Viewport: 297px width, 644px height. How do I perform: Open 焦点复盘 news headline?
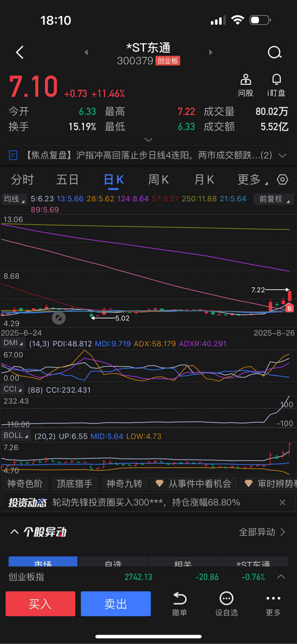[149, 155]
